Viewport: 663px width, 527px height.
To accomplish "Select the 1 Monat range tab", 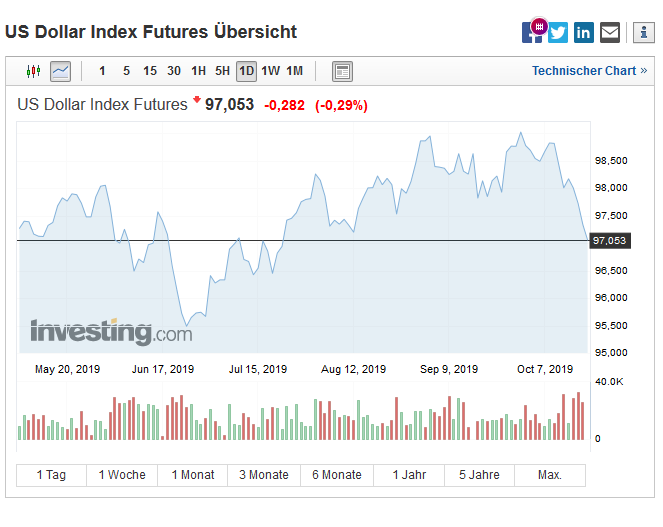I will point(192,475).
